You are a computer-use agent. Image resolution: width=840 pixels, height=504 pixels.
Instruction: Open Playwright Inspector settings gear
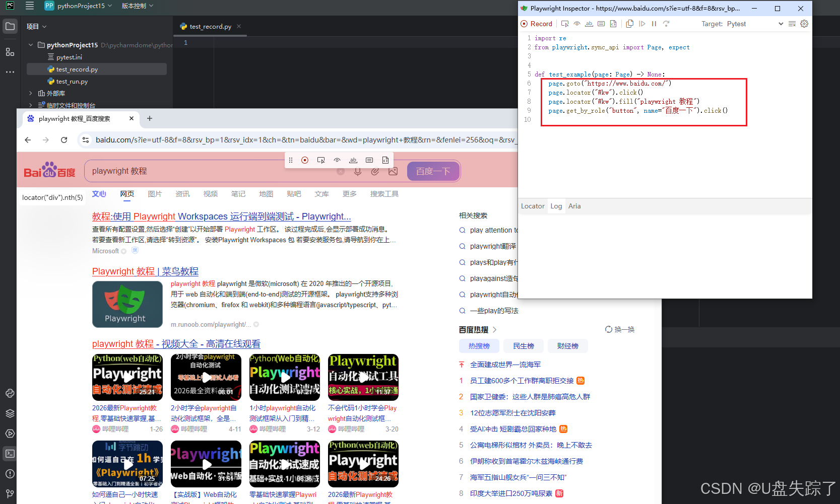804,24
